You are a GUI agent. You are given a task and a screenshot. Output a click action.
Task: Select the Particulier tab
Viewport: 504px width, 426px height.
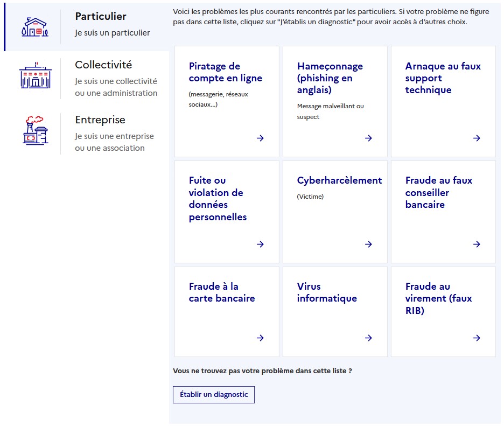101,17
